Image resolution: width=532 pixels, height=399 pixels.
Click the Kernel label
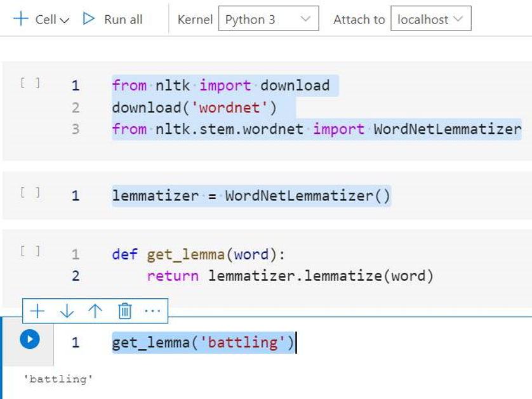(195, 19)
